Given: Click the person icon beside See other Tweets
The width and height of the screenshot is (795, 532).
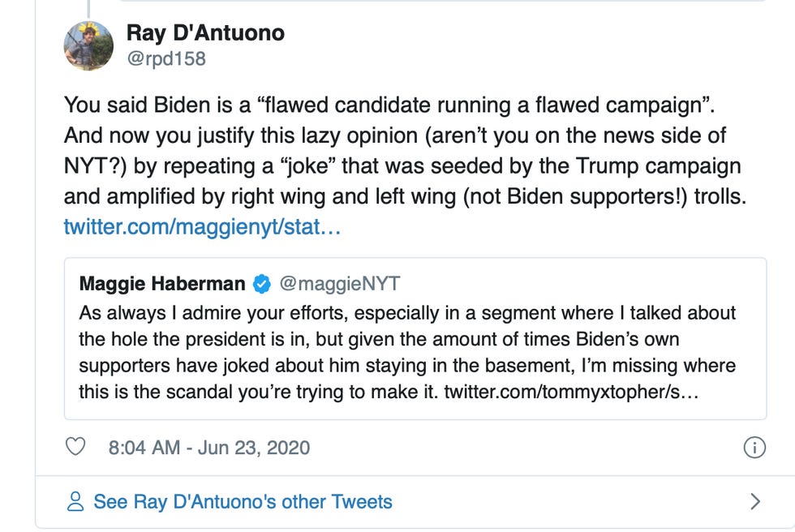Looking at the screenshot, I should pos(75,501).
